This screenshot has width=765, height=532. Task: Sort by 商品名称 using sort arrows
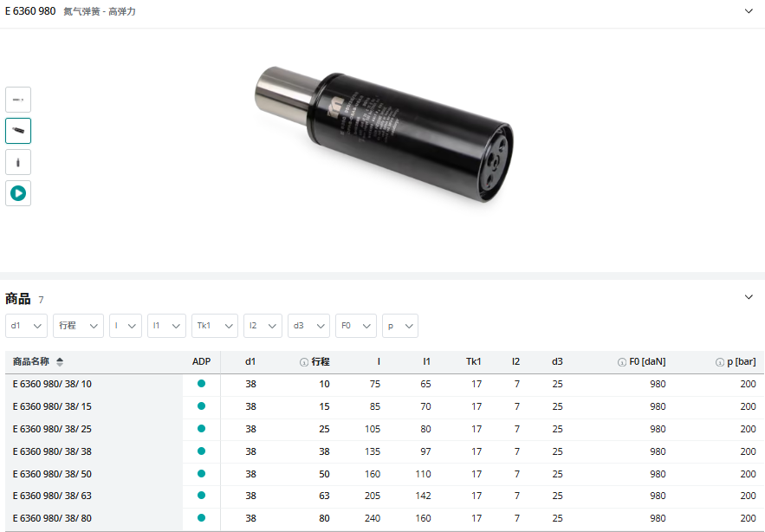[60, 361]
